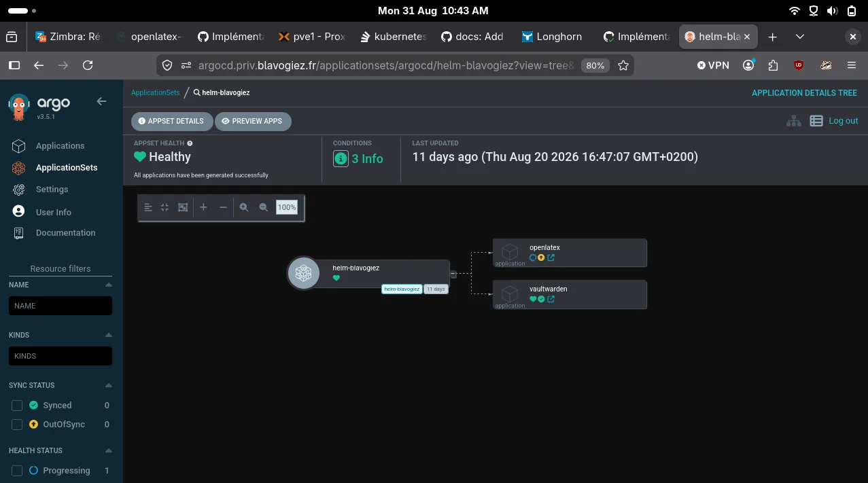Open vaultwarden via its external link icon
This screenshot has height=483, width=868.
click(x=551, y=299)
